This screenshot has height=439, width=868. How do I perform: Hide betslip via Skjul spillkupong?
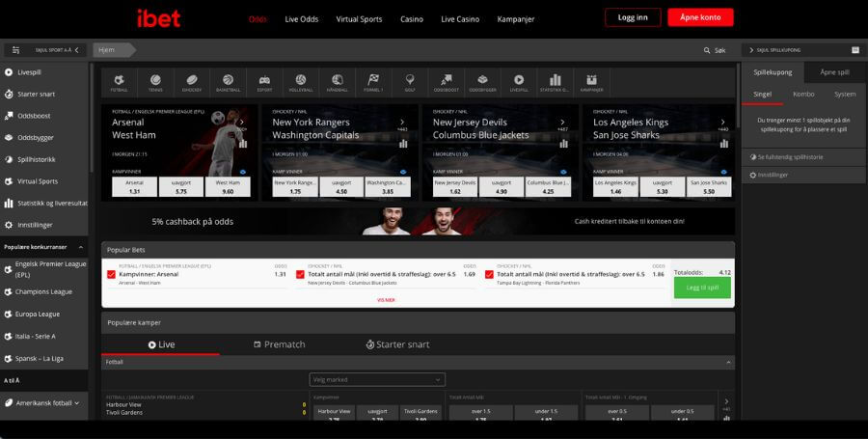click(778, 50)
